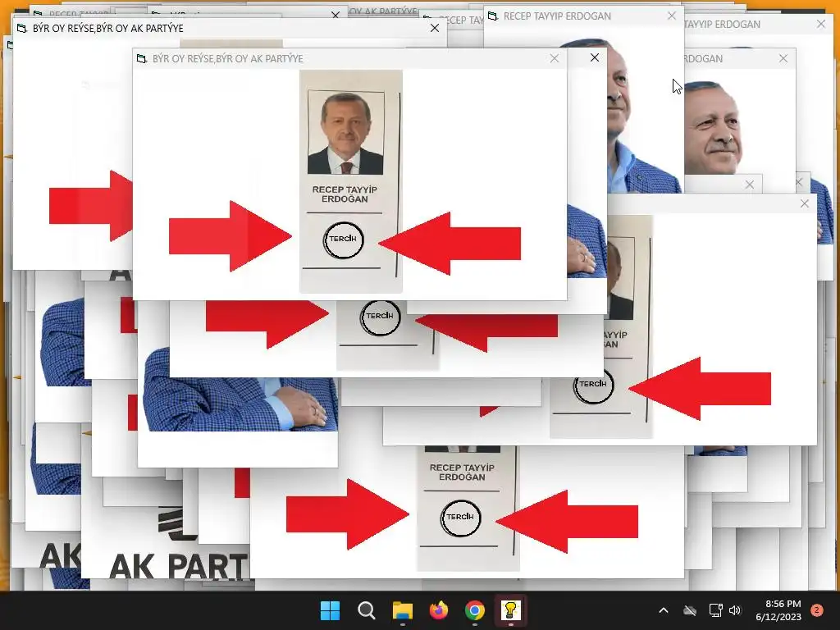Select the front window's BÝR OY REÝSE title text
Viewport: 840px width, 630px height.
pyautogui.click(x=228, y=58)
